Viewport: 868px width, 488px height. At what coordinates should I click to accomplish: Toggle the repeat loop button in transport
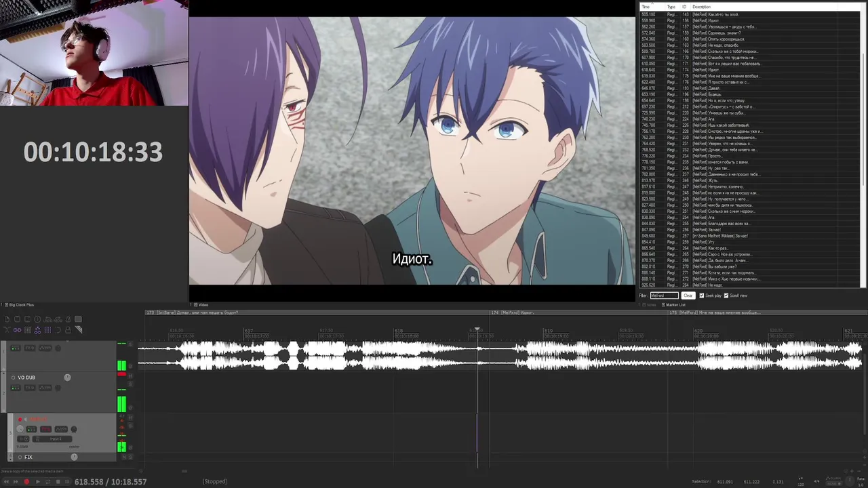coord(48,482)
